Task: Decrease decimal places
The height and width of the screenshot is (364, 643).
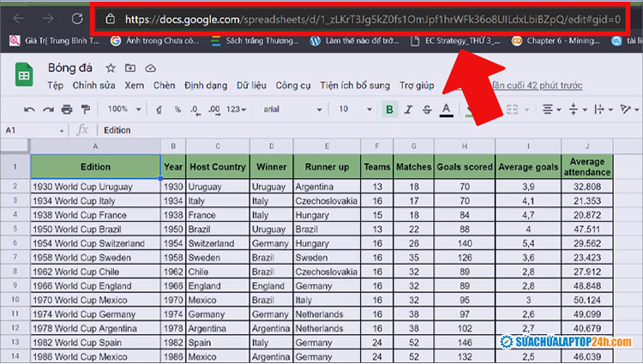Action: pos(195,110)
